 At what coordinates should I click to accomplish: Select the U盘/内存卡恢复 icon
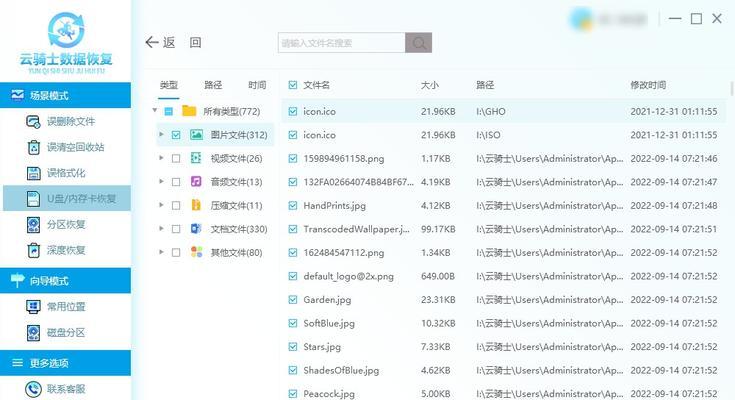pyautogui.click(x=33, y=199)
